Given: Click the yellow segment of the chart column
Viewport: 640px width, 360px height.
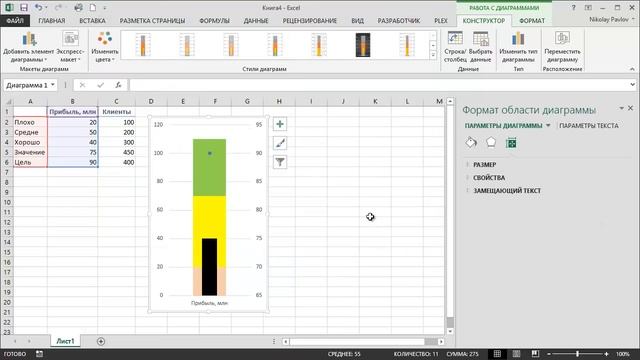Looking at the screenshot, I should (x=209, y=217).
